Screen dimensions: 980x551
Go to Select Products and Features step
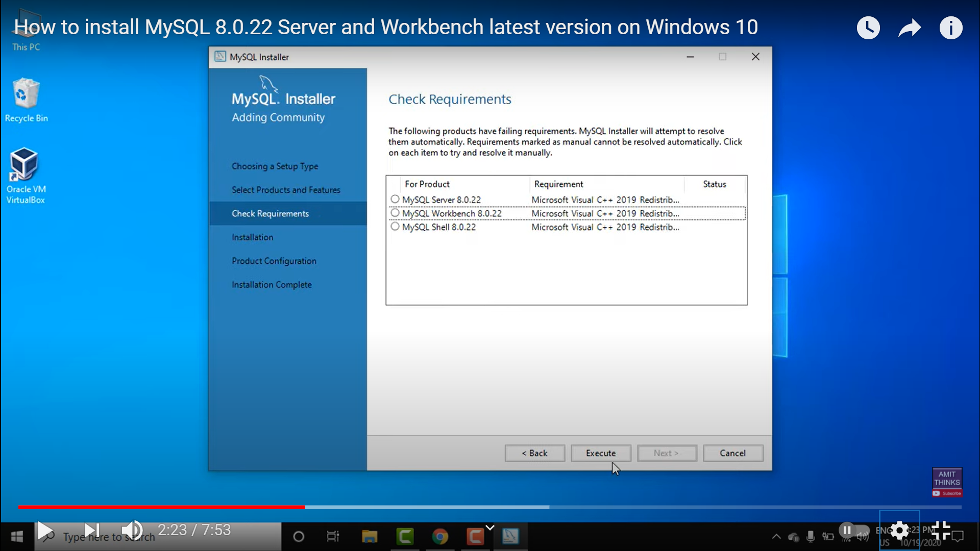[x=286, y=190]
